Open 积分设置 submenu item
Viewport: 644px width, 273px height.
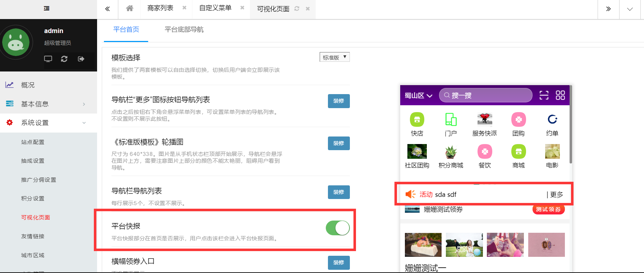click(33, 199)
